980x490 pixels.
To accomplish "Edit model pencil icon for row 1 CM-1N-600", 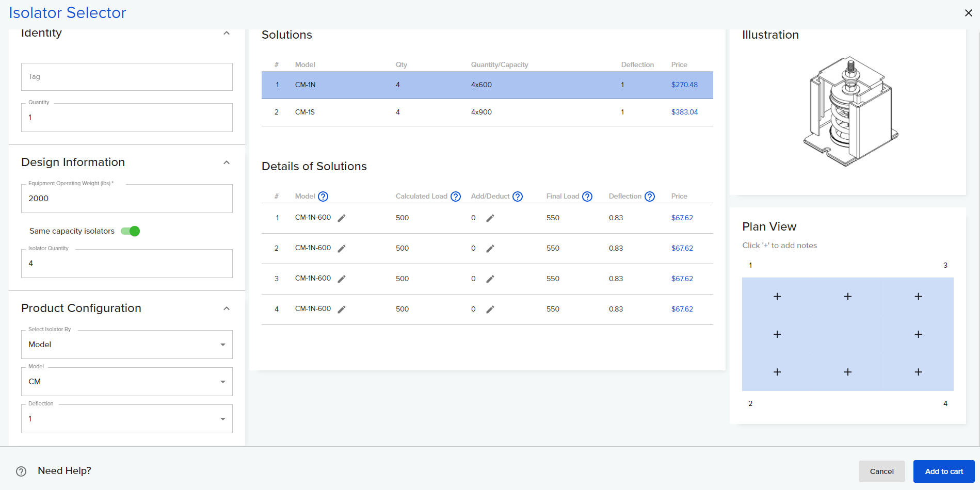I will [x=342, y=218].
